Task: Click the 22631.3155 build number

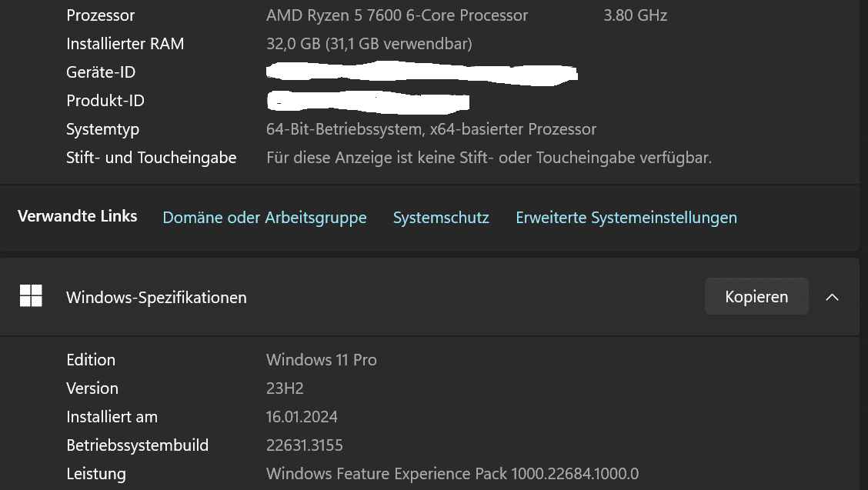Action: pos(305,445)
